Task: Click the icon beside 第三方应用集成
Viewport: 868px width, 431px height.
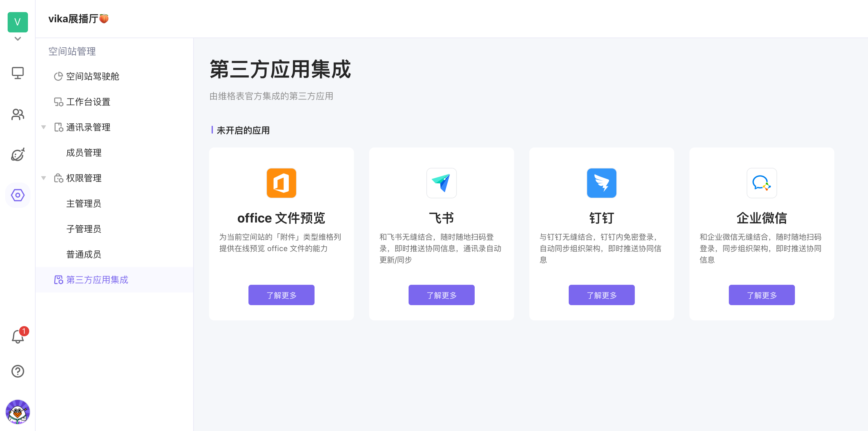Action: click(x=58, y=280)
